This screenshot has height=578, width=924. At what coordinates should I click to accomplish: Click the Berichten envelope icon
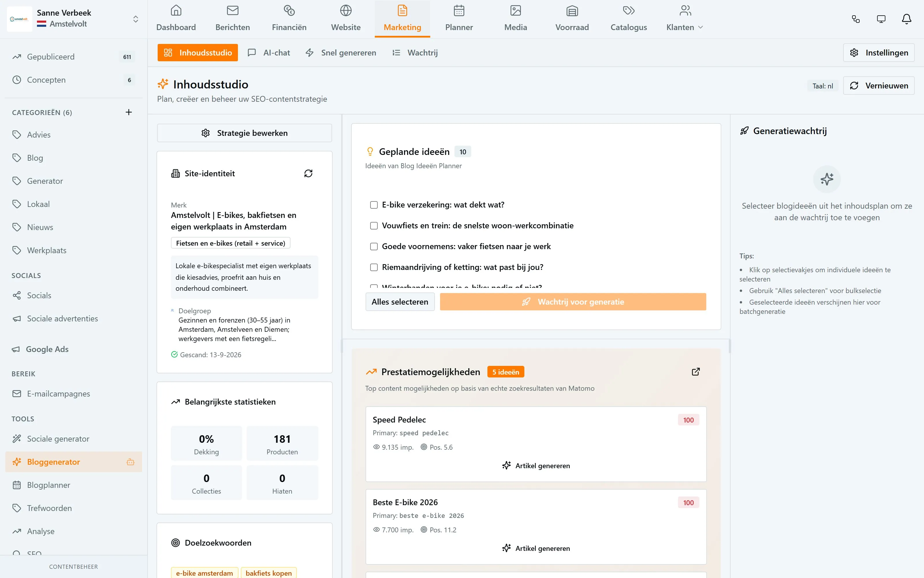[232, 10]
